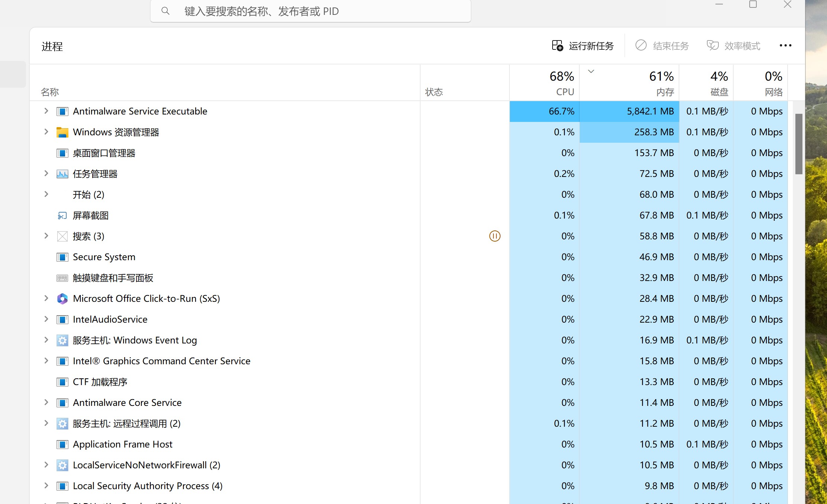The image size is (827, 504).
Task: Click the Windows Explorer folder icon
Action: point(62,132)
